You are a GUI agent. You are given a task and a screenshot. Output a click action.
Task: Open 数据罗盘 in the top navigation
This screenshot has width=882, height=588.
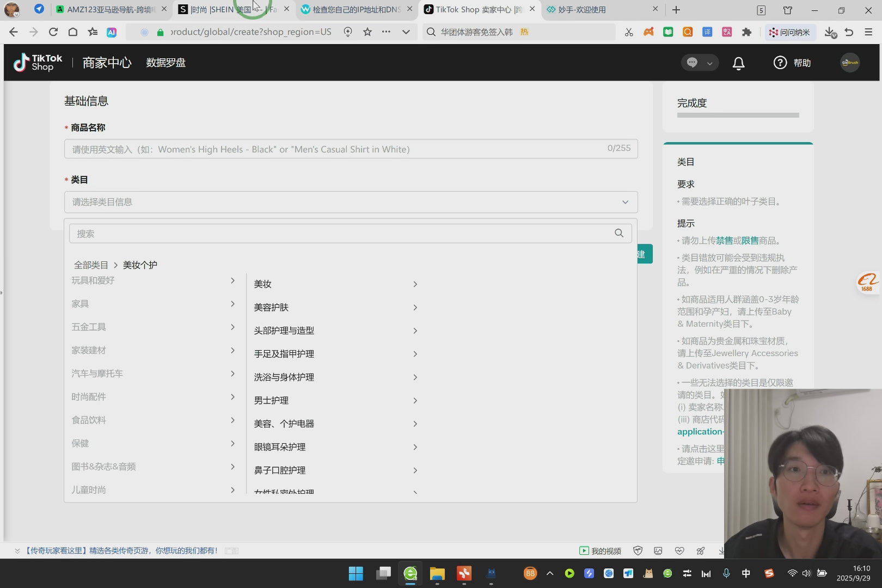click(166, 63)
